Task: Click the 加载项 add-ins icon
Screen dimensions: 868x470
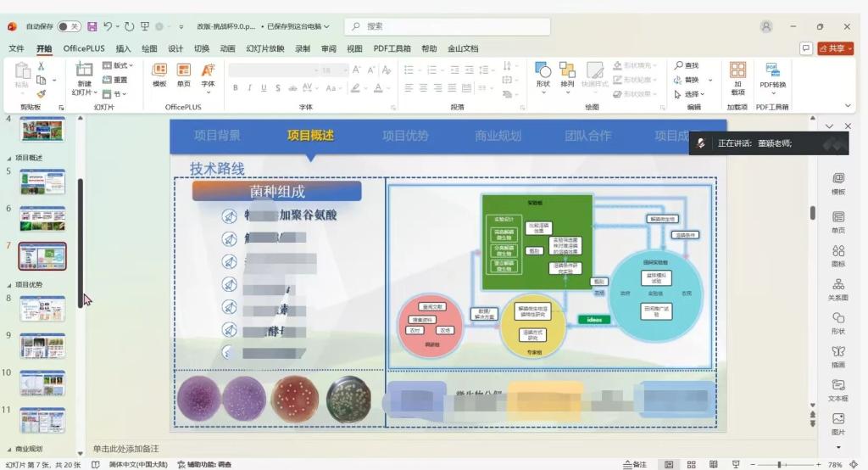Action: tap(737, 76)
